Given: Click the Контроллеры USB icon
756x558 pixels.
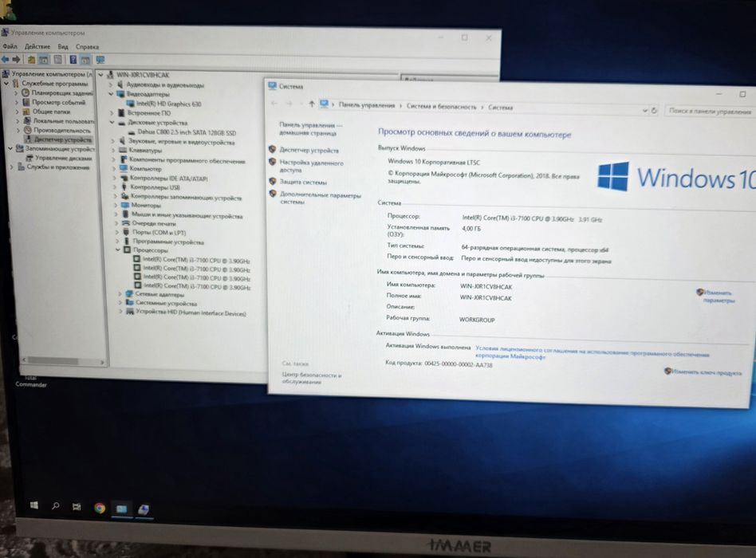Looking at the screenshot, I should [x=124, y=187].
